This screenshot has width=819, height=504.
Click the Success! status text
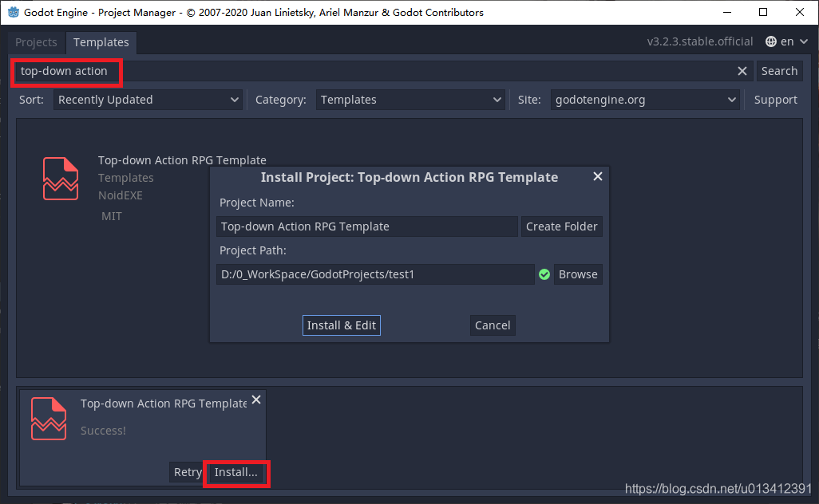(103, 431)
